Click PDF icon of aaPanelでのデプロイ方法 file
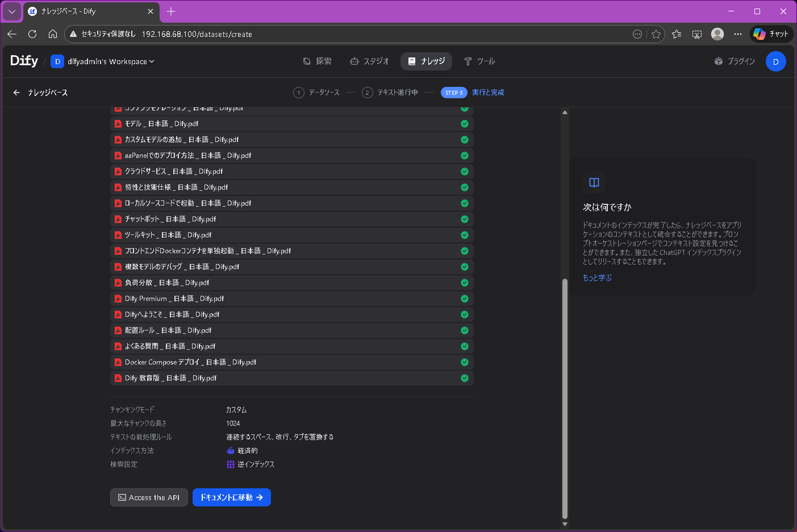 tap(118, 156)
